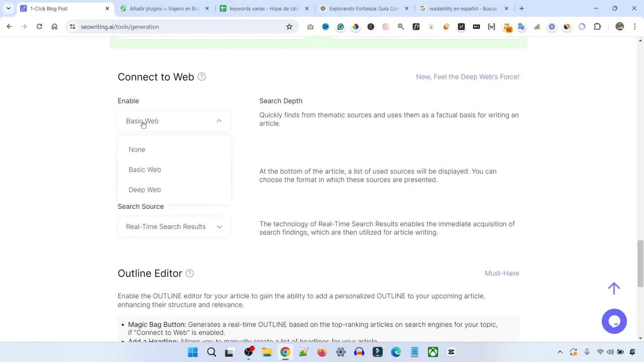Select None in the Enable dropdown list
Screen dimensions: 644x362
tap(137, 149)
